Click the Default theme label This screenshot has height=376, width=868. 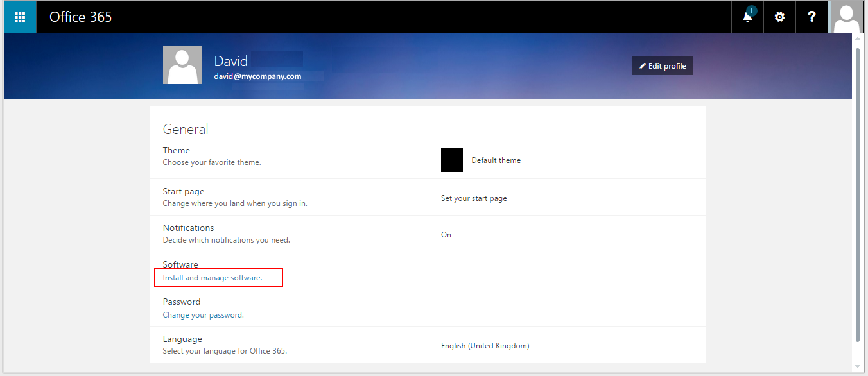pos(496,160)
